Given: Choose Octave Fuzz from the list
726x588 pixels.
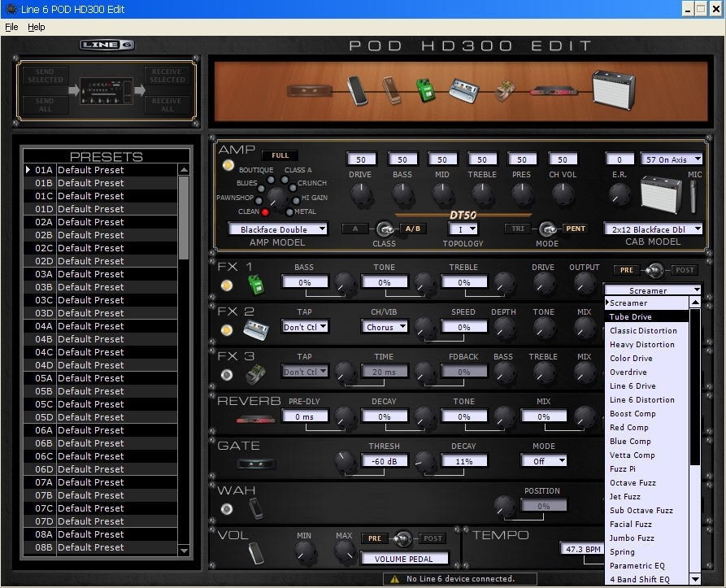Looking at the screenshot, I should (647, 482).
